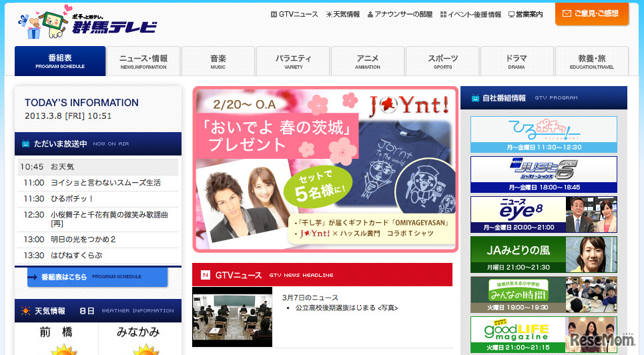The width and height of the screenshot is (644, 355).
Task: Click the 番組表はこちら Program Schedule button
Action: 97,277
